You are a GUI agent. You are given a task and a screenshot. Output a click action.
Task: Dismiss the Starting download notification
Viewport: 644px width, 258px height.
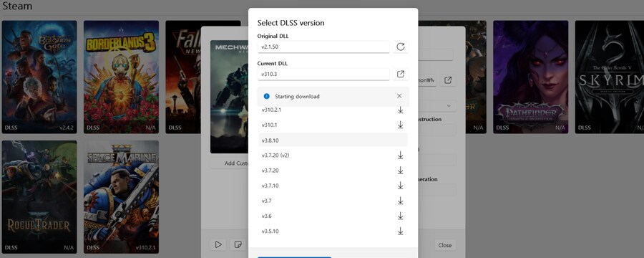399,96
